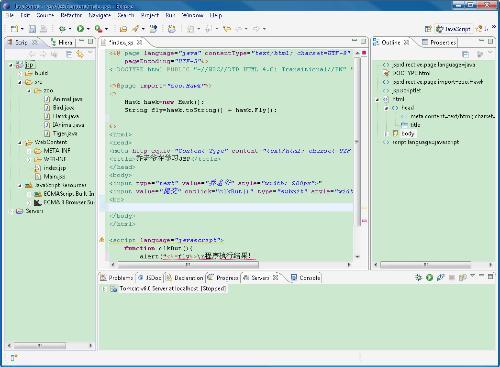
Task: Click the Open Type folder toolbar icon
Action: tap(123, 29)
